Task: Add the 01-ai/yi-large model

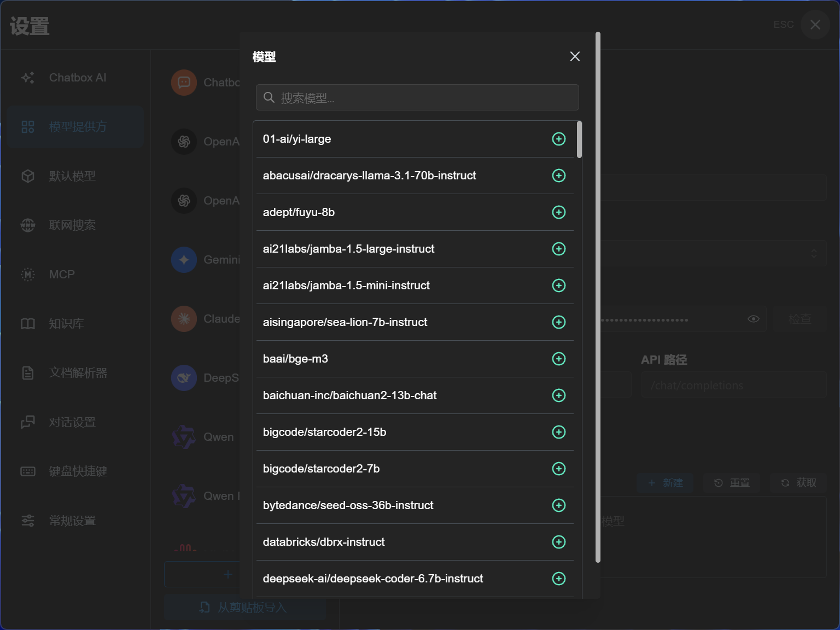Action: 558,139
